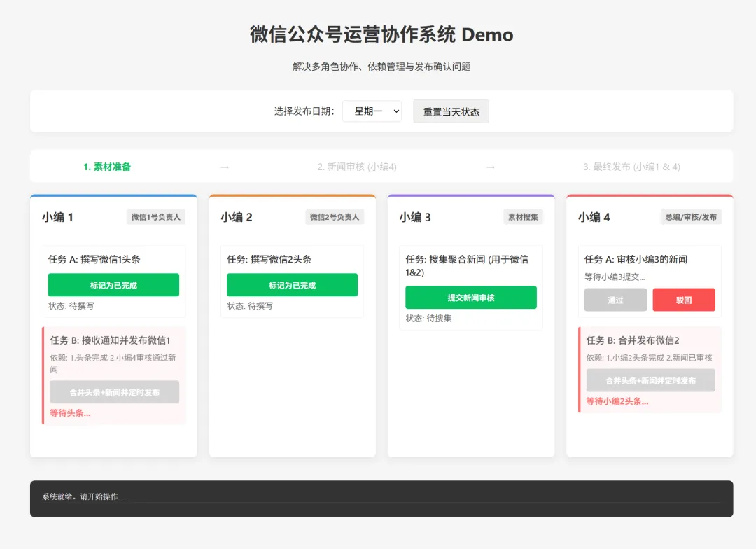Image resolution: width=756 pixels, height=549 pixels.
Task: Select the 3. 最终发布 (小编1 & 4) step
Action: click(x=631, y=167)
